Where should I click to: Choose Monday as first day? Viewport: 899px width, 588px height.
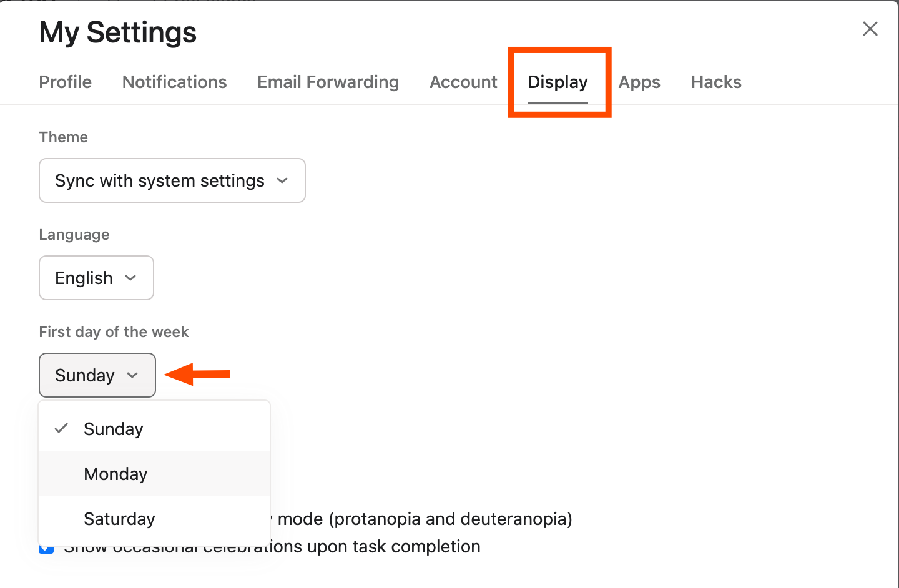[x=154, y=474]
